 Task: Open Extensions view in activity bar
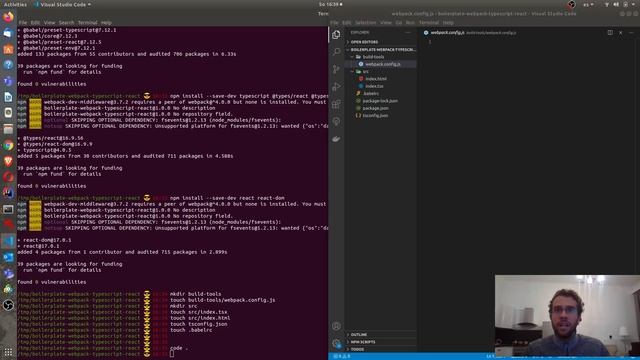(x=336, y=104)
